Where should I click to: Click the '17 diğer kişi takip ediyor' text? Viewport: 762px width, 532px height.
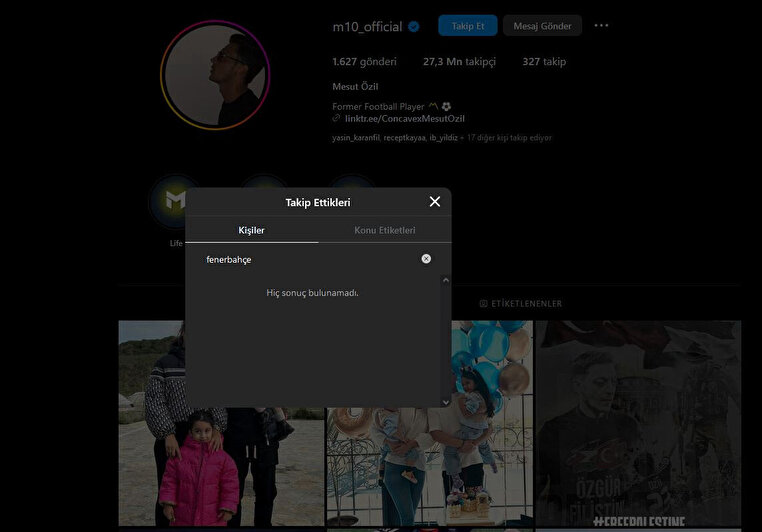coord(509,138)
